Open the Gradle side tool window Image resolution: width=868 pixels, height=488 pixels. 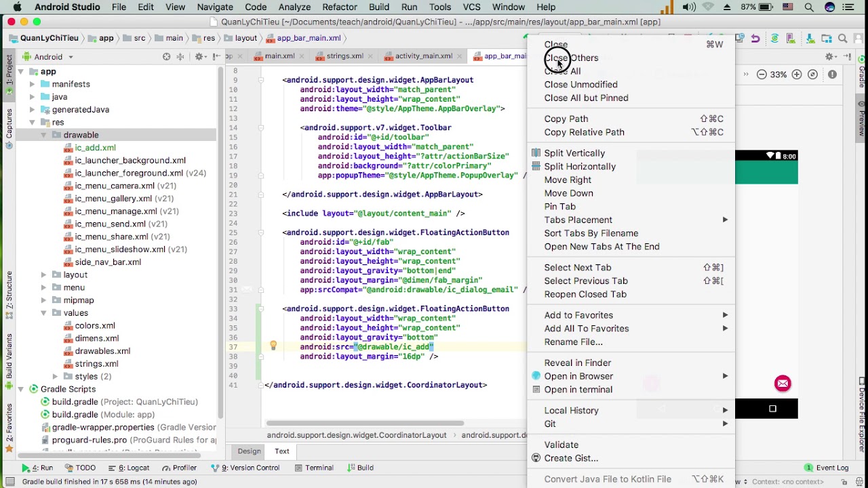pyautogui.click(x=862, y=73)
